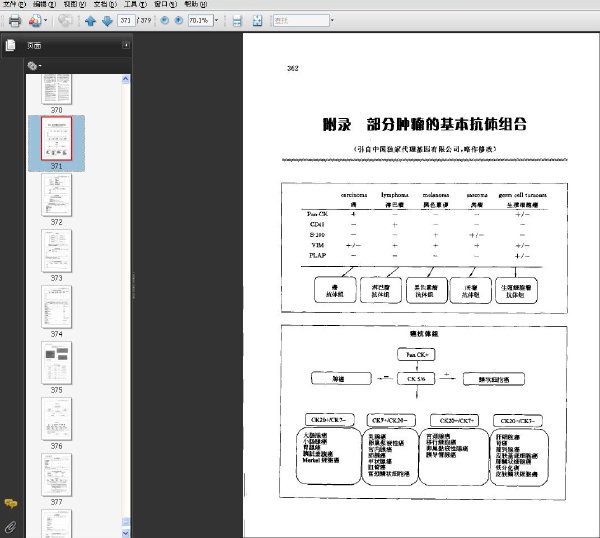Click the melanoma column header in table
The width and height of the screenshot is (600, 538).
[x=436, y=195]
